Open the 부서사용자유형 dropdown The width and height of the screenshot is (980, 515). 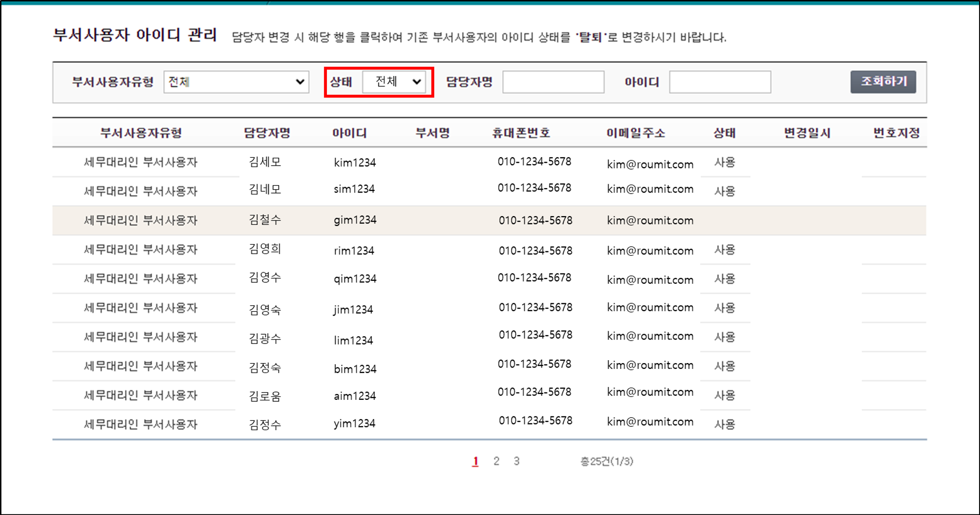(236, 82)
